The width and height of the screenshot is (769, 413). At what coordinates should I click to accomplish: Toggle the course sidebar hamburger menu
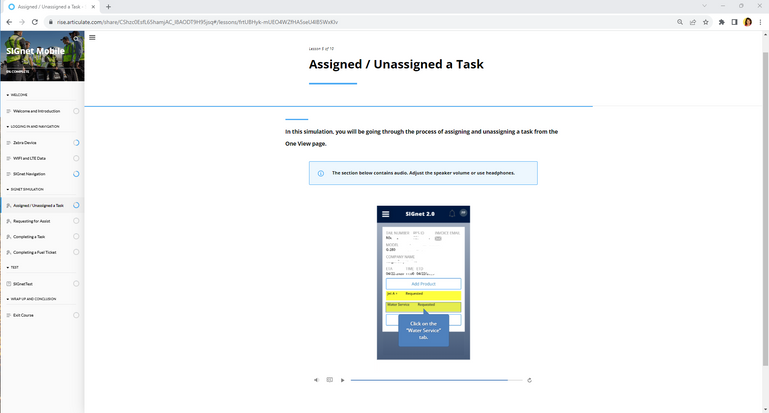(92, 38)
